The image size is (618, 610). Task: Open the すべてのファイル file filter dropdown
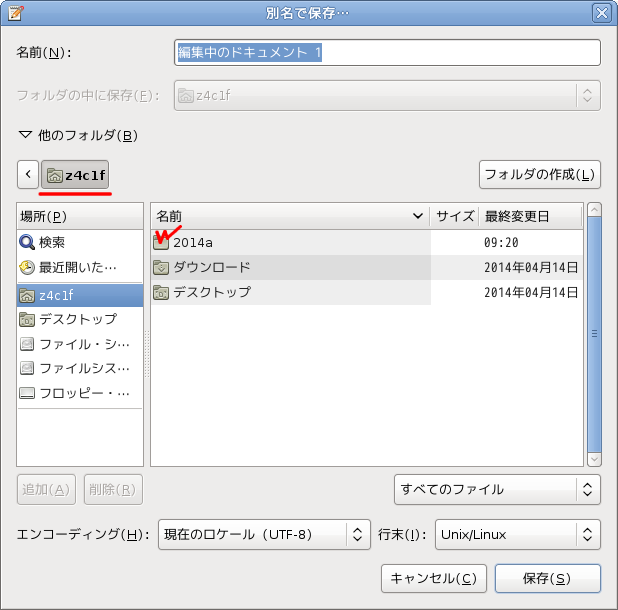497,489
